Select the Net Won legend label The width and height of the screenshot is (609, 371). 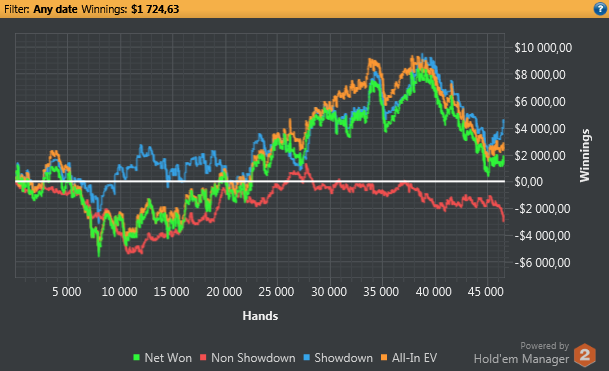[x=168, y=358]
